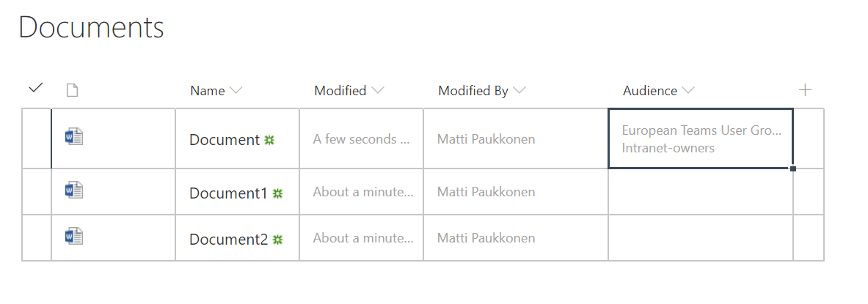The image size is (868, 304).
Task: Click the Word icon for Document2
Action: pyautogui.click(x=74, y=236)
